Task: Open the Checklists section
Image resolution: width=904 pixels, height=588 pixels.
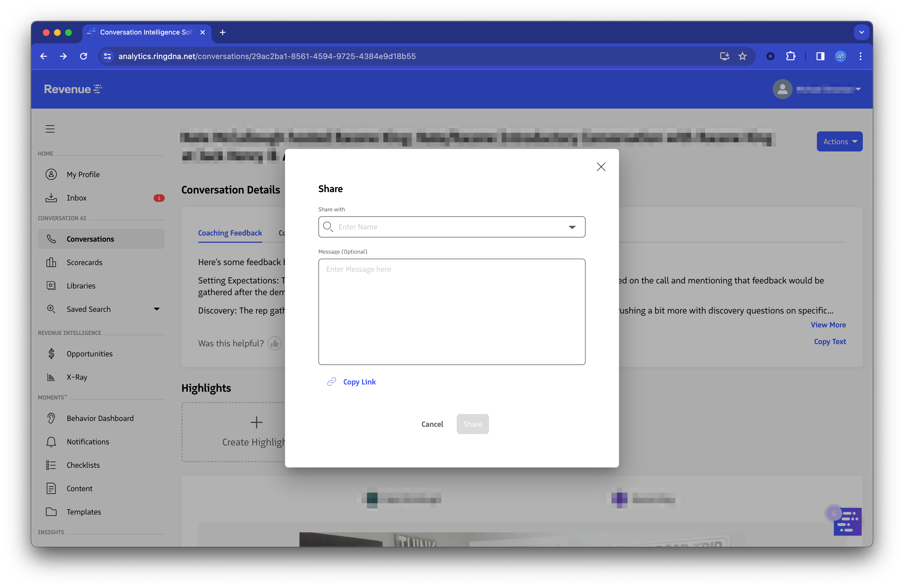Action: tap(83, 465)
